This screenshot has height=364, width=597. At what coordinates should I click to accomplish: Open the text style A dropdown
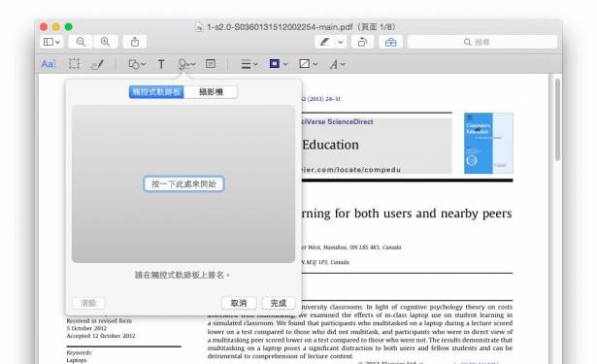tap(338, 64)
